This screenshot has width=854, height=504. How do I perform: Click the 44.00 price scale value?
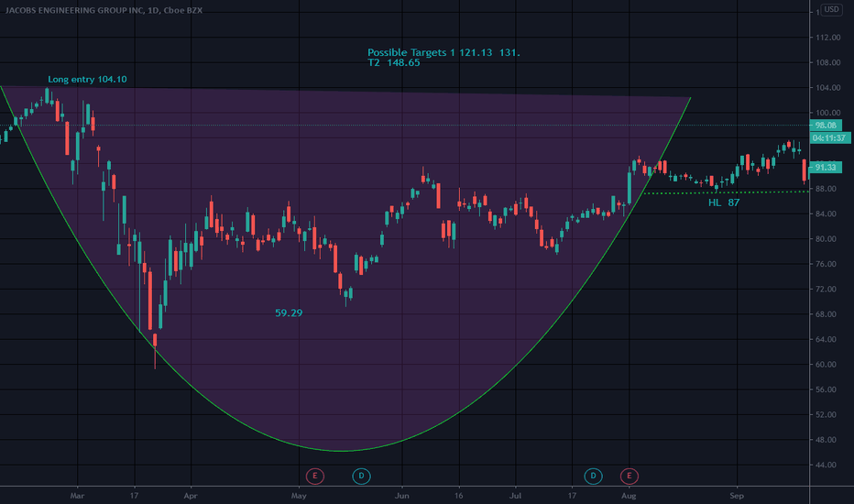point(827,465)
